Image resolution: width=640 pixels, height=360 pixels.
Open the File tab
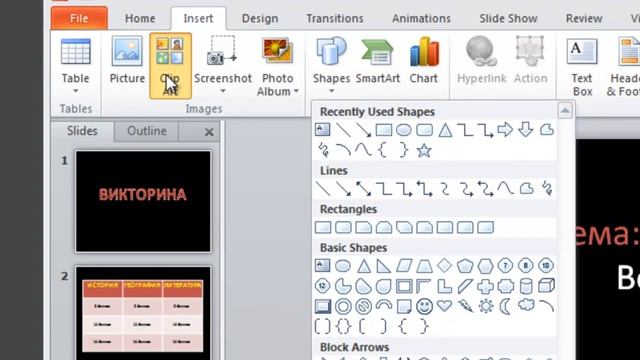point(79,18)
